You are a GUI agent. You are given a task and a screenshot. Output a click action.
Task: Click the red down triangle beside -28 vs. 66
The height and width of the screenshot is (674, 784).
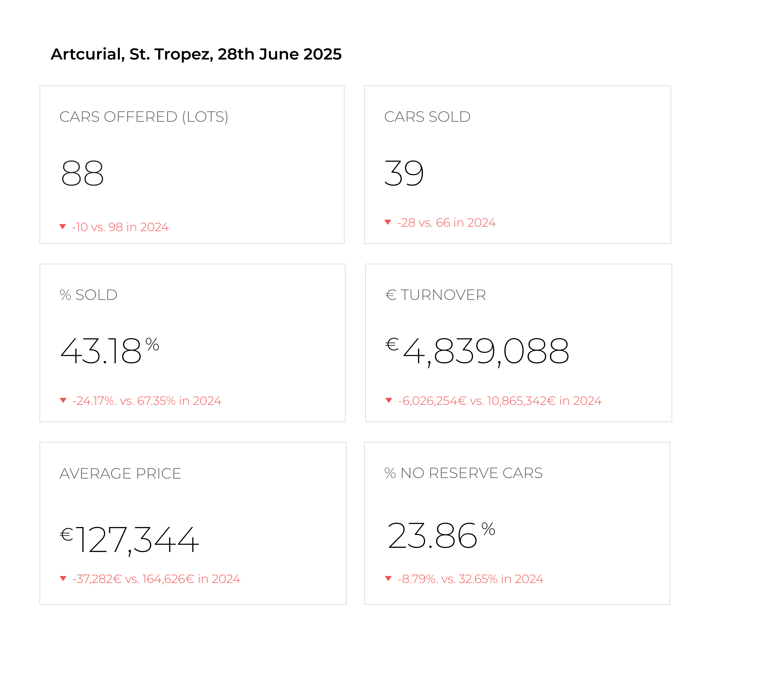tap(388, 222)
